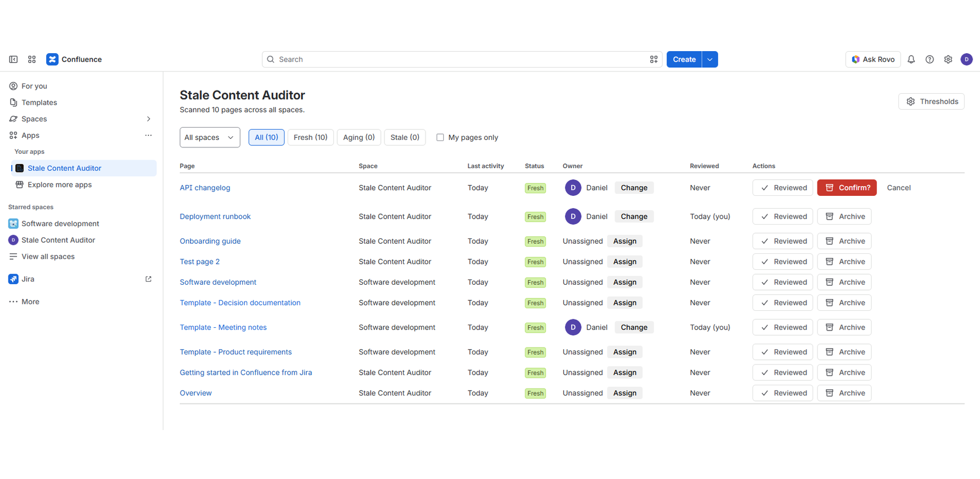This screenshot has height=479, width=980.
Task: Click the Last activity column header
Action: (486, 166)
